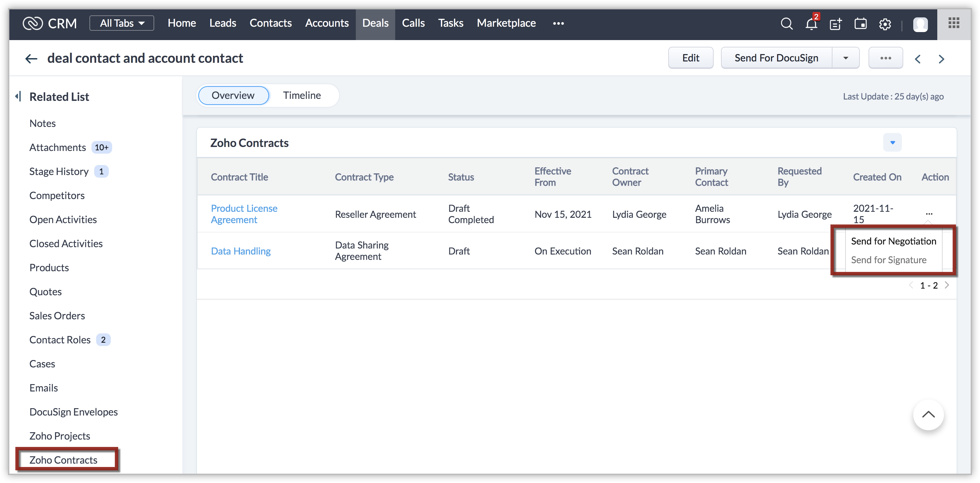
Task: Open the setup gear icon
Action: coord(885,24)
